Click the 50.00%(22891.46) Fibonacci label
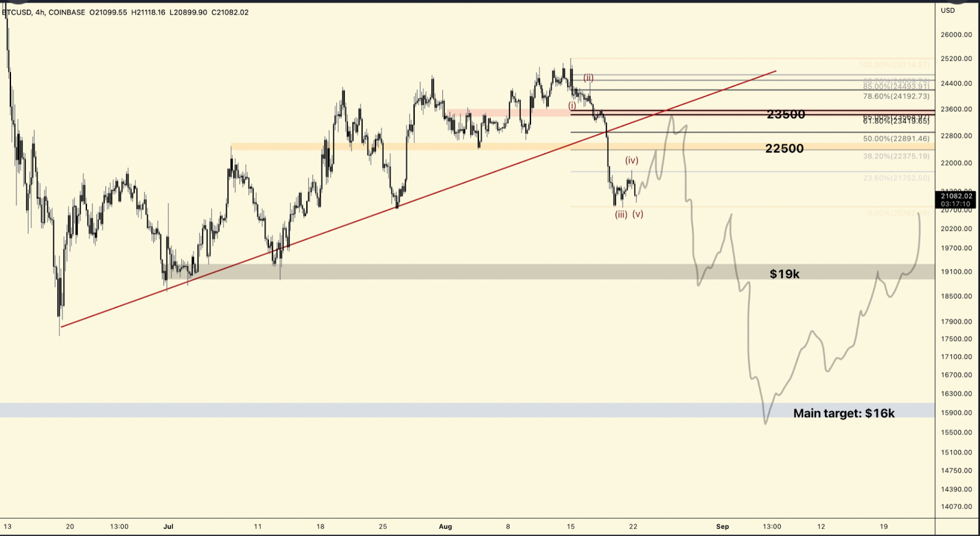980x536 pixels. pyautogui.click(x=896, y=139)
